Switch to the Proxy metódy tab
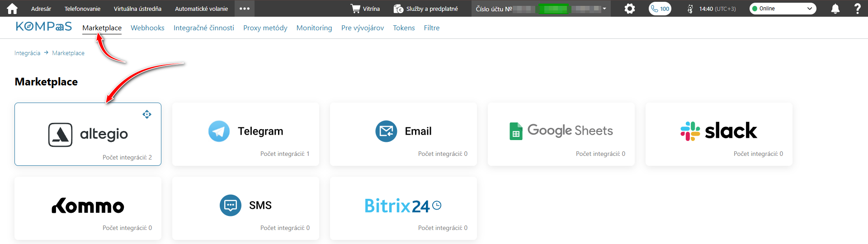868x244 pixels. (x=265, y=28)
